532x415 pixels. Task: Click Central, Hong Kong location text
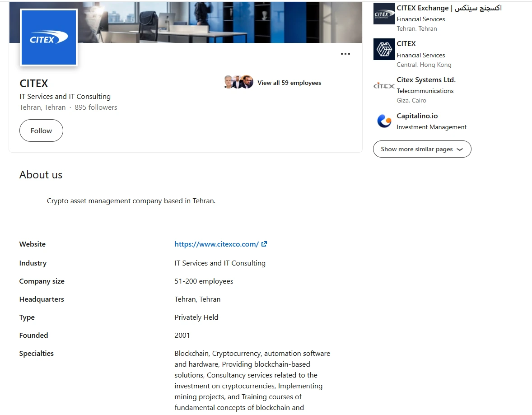[424, 65]
